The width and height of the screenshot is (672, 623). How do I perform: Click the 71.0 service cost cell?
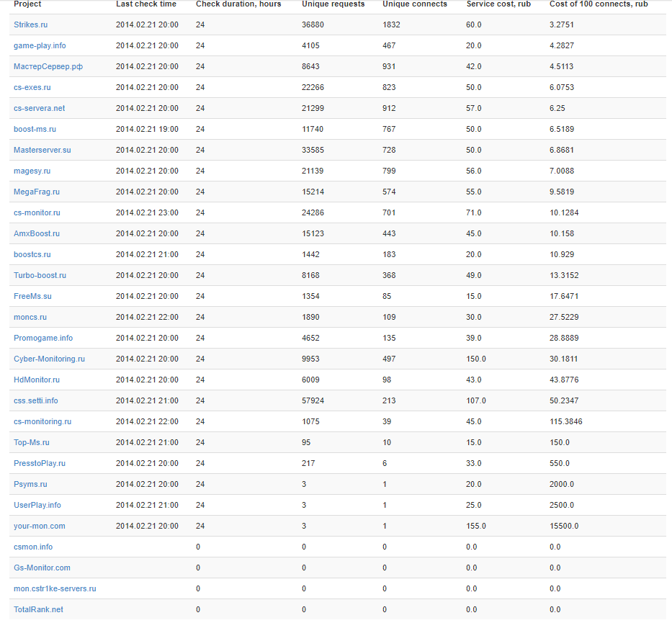[474, 213]
